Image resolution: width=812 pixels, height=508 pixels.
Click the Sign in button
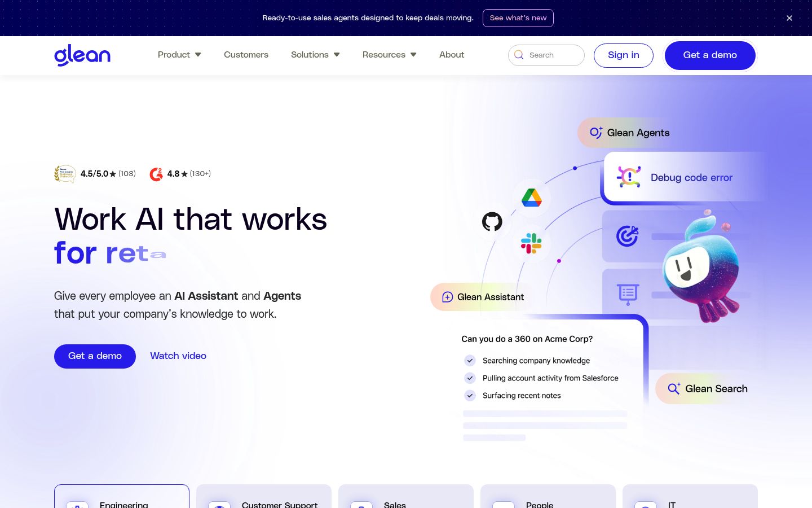coord(624,55)
